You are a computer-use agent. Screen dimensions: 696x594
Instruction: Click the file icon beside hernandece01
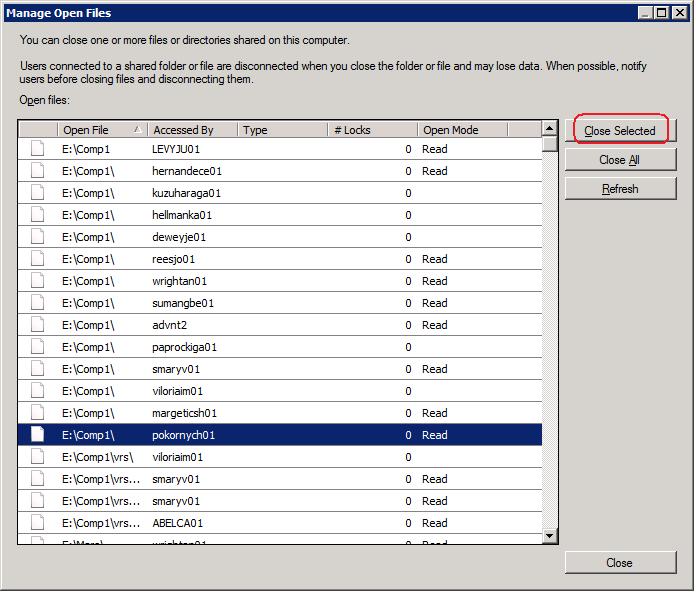37,171
